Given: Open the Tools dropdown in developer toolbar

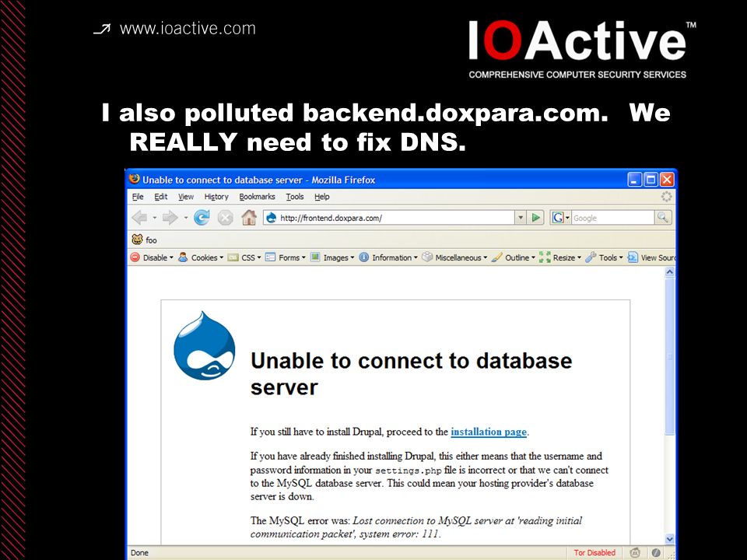Looking at the screenshot, I should tap(604, 257).
